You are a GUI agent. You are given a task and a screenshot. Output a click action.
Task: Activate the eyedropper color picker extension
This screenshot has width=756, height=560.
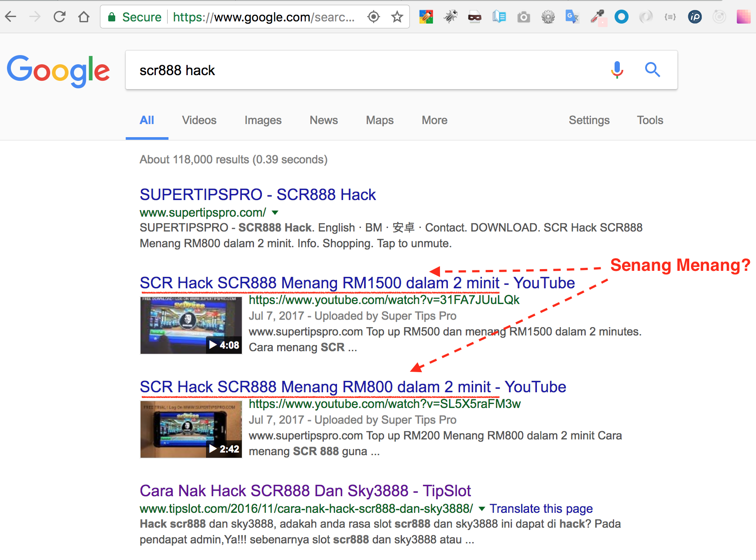(597, 17)
